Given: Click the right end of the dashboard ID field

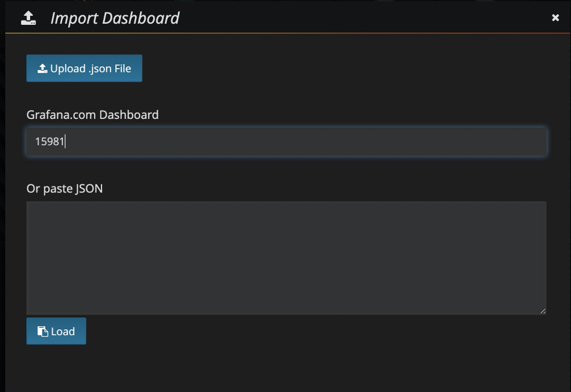Looking at the screenshot, I should pos(534,142).
